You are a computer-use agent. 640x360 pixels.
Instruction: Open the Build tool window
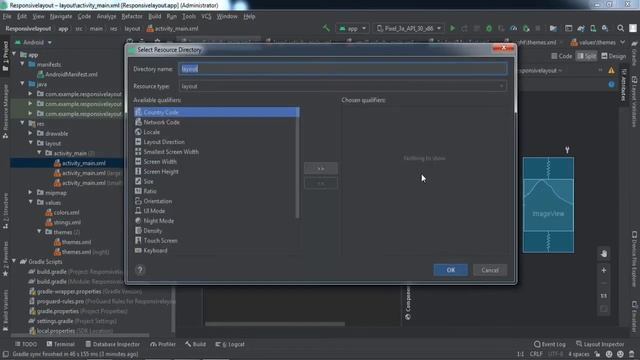pyautogui.click(x=196, y=344)
